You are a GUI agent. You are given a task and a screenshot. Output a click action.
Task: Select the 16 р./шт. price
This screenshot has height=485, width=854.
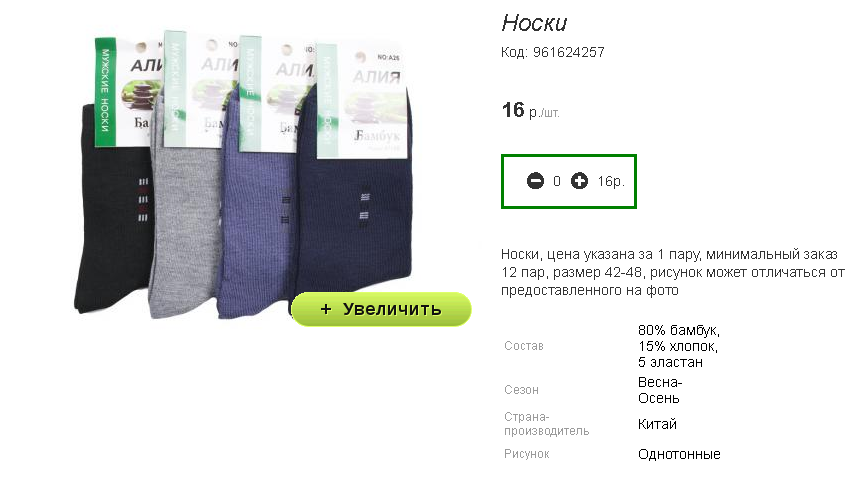[x=530, y=111]
